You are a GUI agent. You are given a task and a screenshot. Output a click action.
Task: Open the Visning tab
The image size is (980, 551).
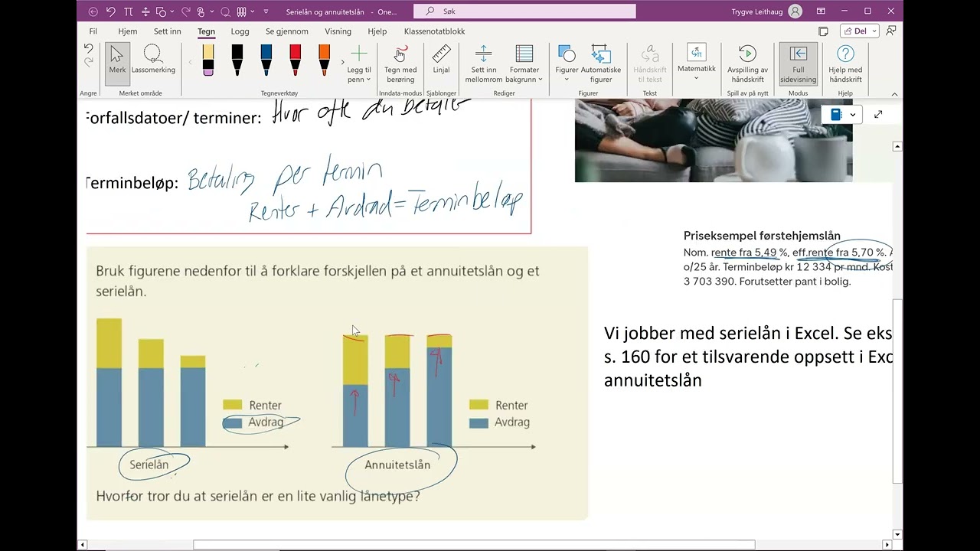coord(338,31)
